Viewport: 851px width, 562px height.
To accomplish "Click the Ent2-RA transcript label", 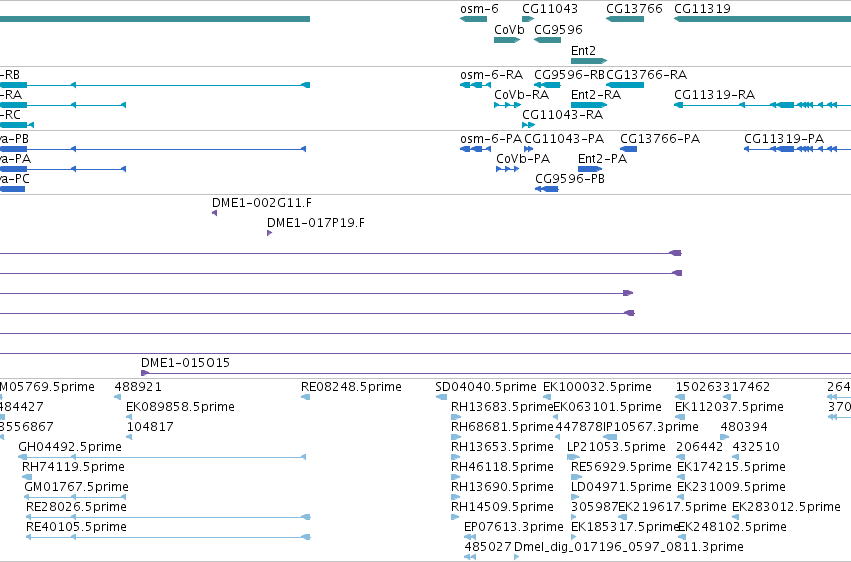I will 596,94.
